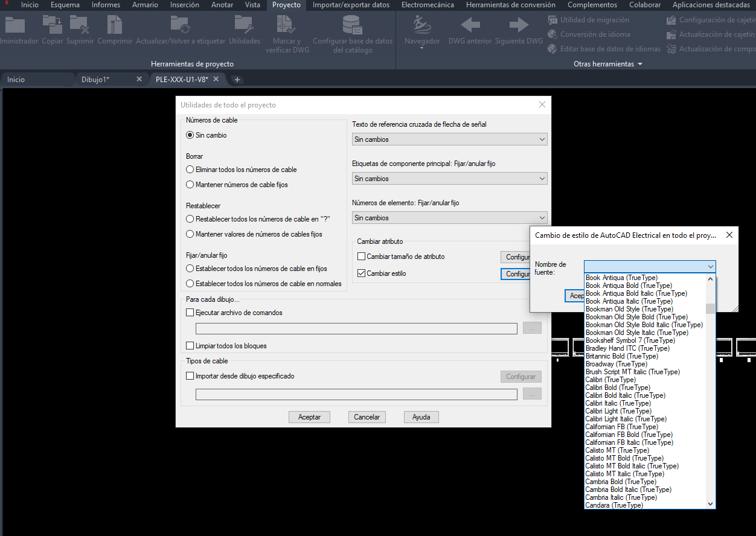Select Restablecer todos los números en "?"
The height and width of the screenshot is (536, 756).
pyautogui.click(x=190, y=219)
